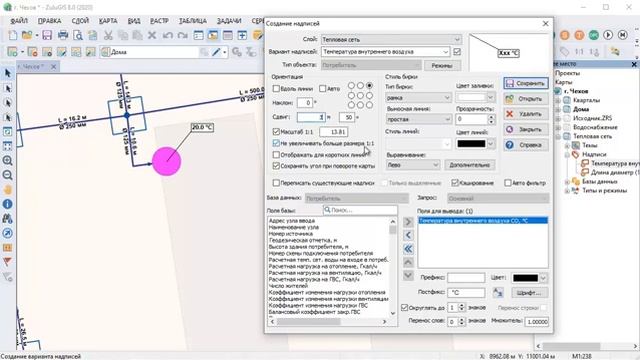This screenshot has width=640, height=360.
Task: Click the Print icon in toolbar
Action: [63, 36]
